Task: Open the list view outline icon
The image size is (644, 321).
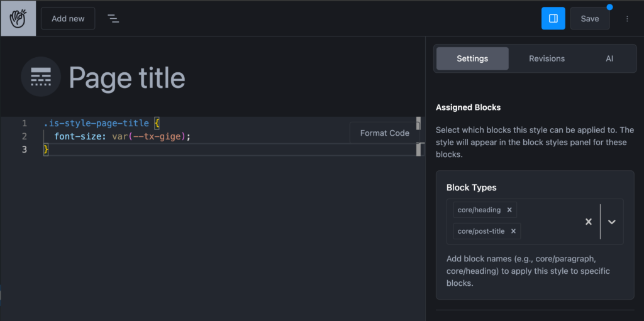Action: 113,19
